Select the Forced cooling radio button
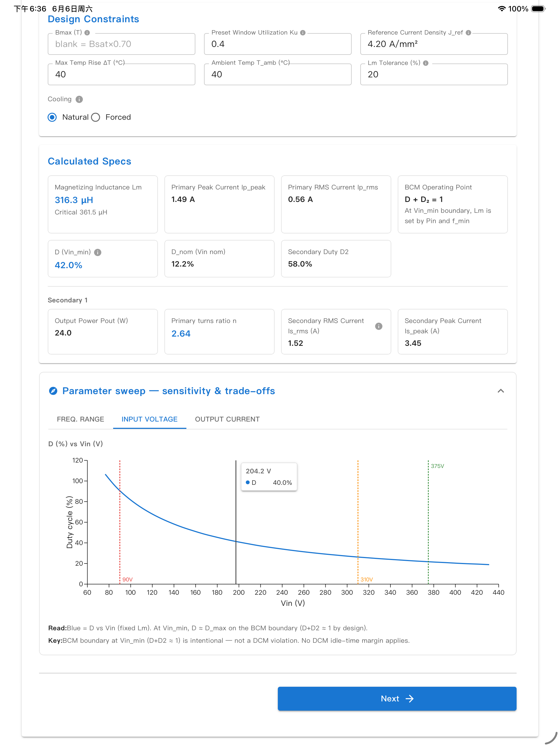 [x=96, y=118]
